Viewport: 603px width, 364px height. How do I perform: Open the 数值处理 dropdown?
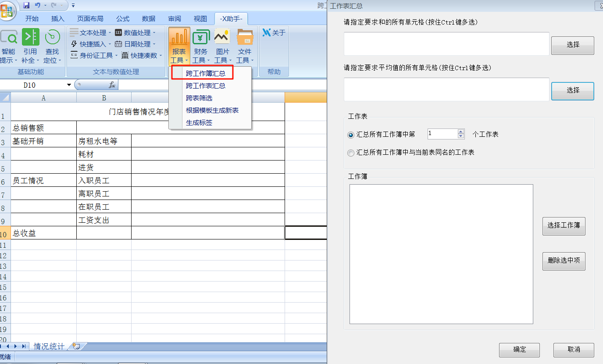click(135, 32)
